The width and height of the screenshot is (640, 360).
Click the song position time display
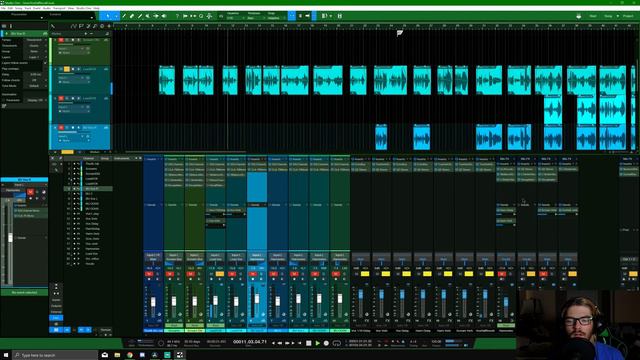coord(249,342)
